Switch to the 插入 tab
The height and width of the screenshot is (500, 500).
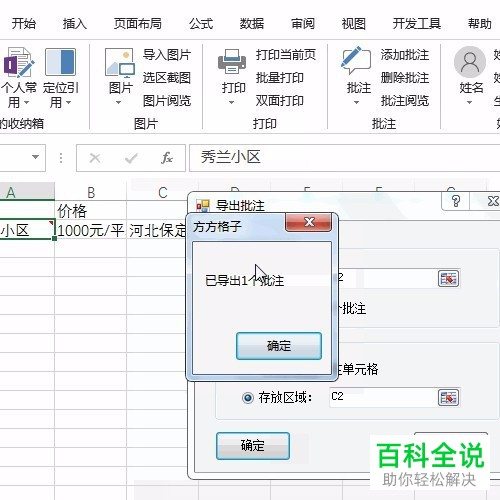point(75,24)
